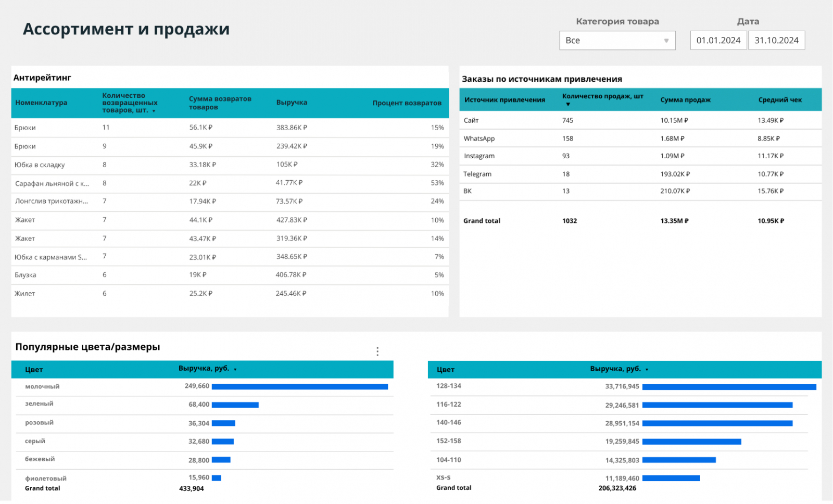The height and width of the screenshot is (504, 833).
Task: Click the Процент возвратов column header
Action: point(407,104)
